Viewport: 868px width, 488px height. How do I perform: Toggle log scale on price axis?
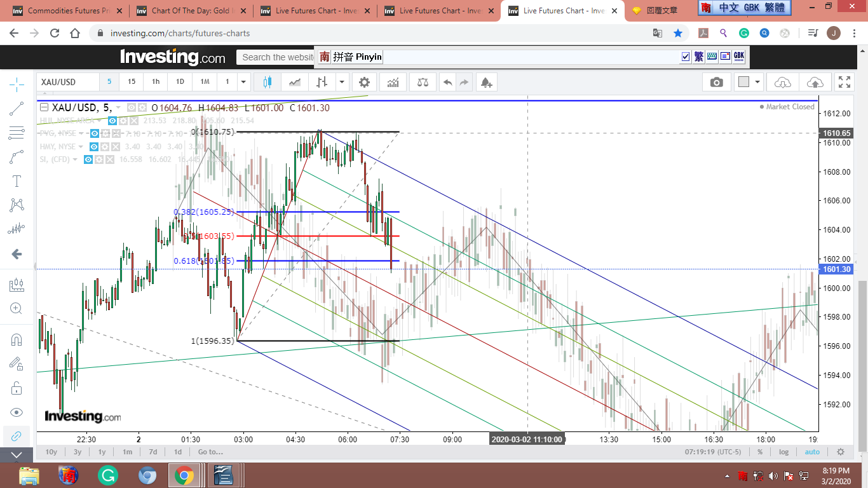[x=784, y=452]
